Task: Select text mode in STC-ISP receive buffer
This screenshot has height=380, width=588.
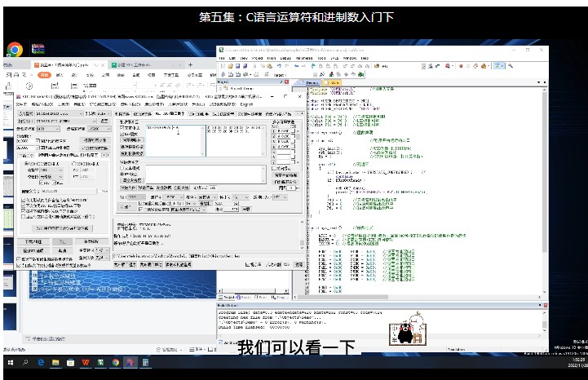Action: tap(129, 128)
